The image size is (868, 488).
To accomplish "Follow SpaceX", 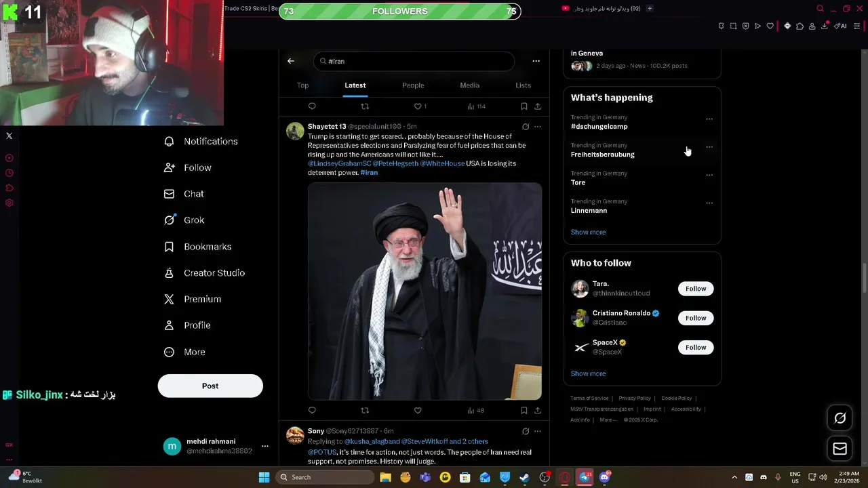I will tap(695, 348).
